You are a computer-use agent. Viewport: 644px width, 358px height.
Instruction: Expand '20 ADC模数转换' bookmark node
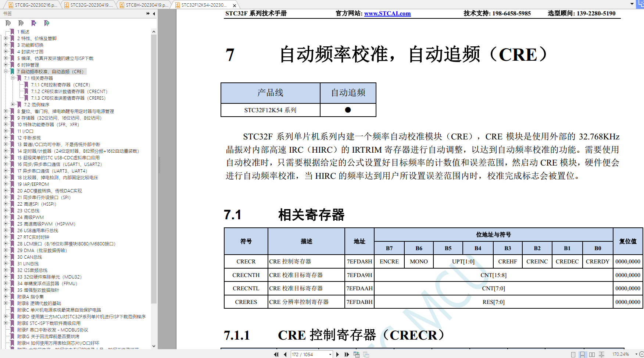pos(6,191)
